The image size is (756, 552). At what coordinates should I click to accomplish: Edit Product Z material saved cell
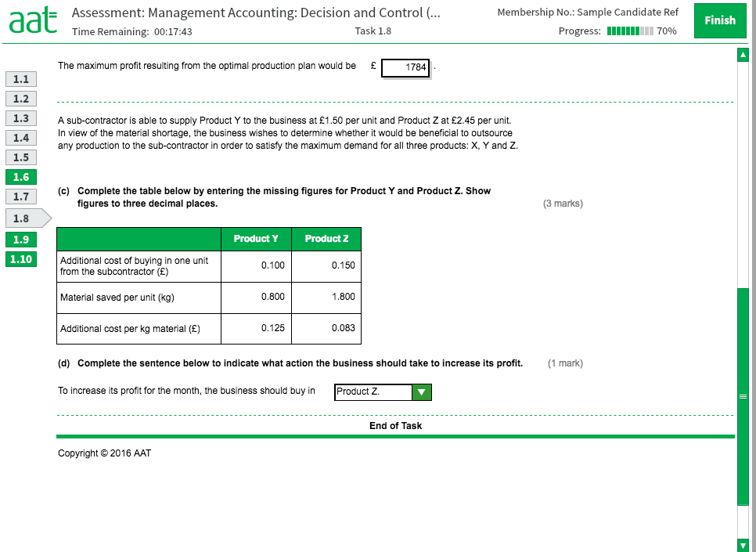tap(326, 298)
